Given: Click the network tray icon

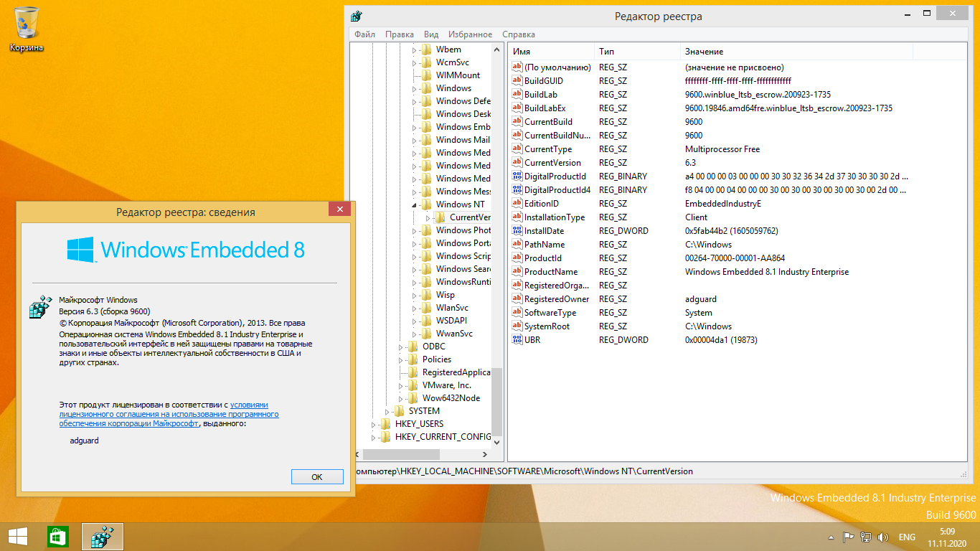Looking at the screenshot, I should [x=866, y=537].
